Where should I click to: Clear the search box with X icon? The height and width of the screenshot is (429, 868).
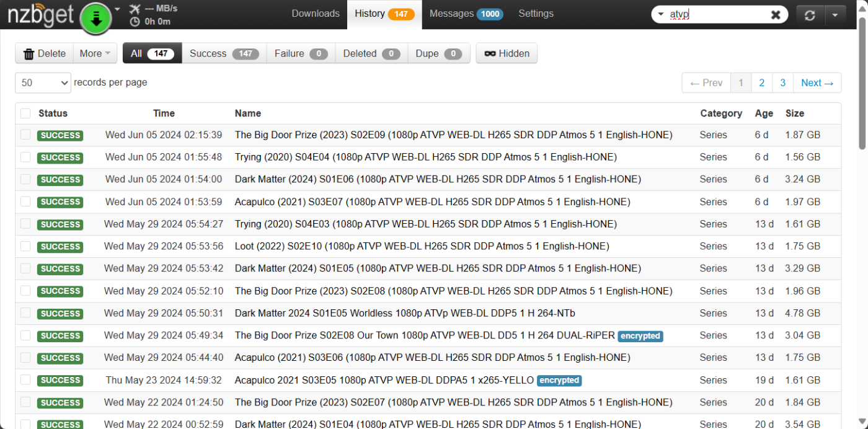776,15
